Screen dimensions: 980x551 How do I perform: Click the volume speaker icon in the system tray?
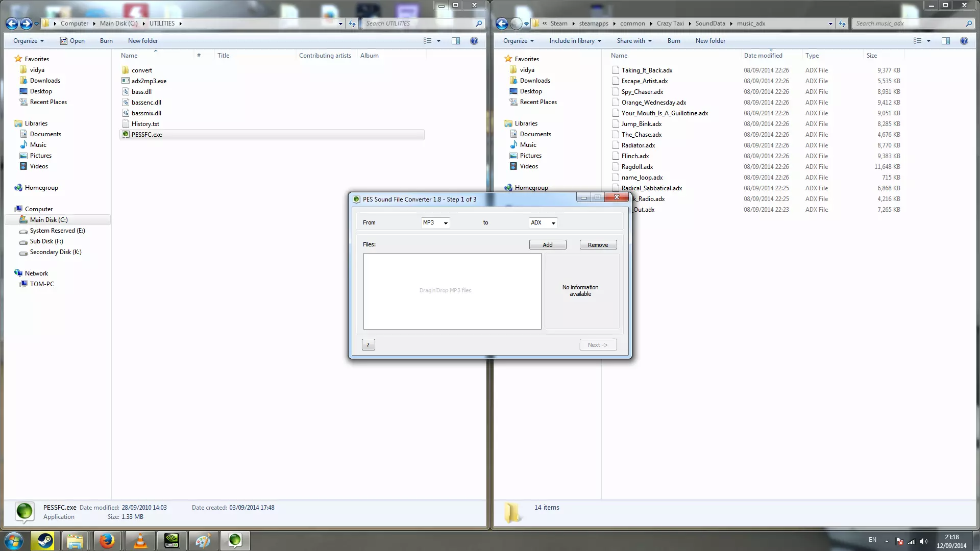click(x=924, y=541)
